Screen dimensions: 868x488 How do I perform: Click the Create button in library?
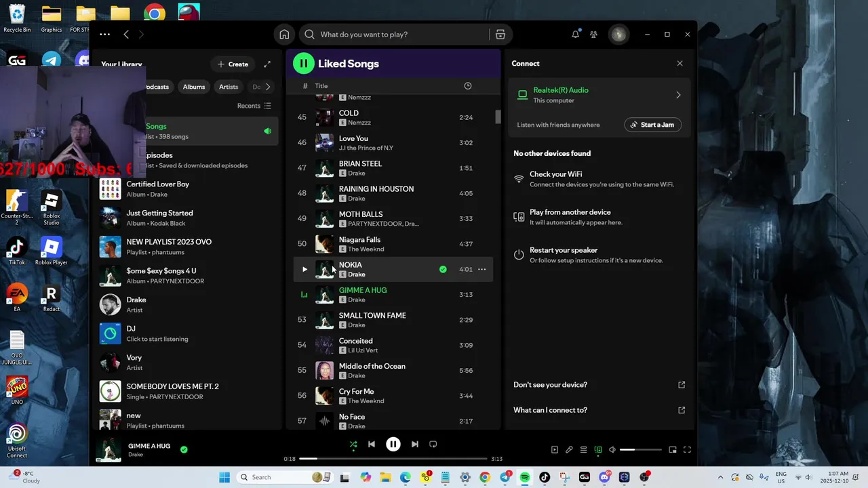pos(233,64)
